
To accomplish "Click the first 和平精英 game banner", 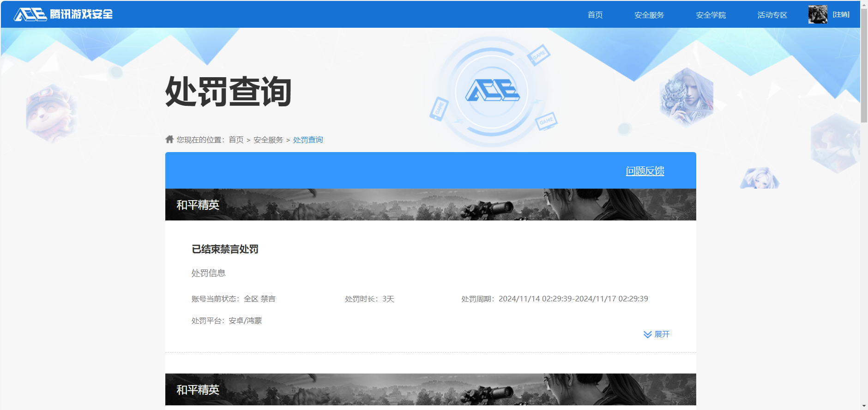I will click(x=430, y=204).
